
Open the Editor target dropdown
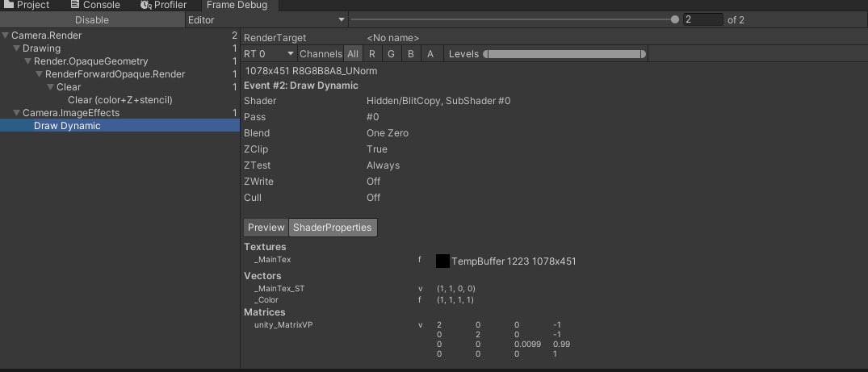coord(266,20)
